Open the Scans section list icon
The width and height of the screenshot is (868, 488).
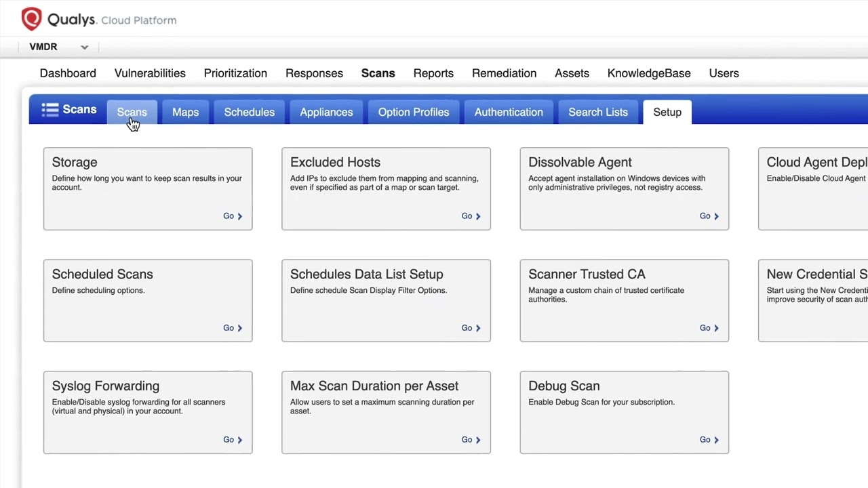click(50, 110)
